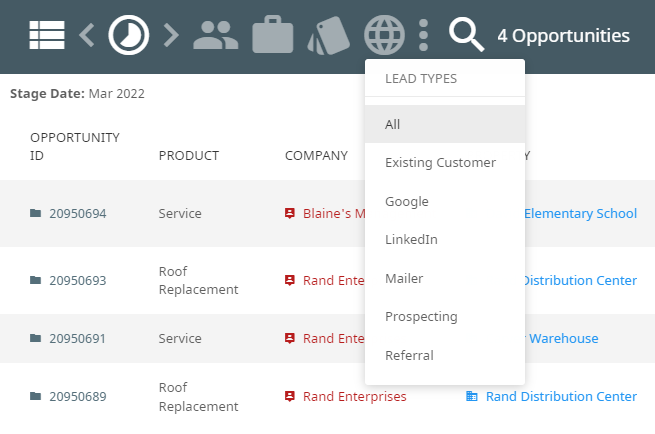Viewport: 655px width, 434px height.
Task: Click Service product in row 20950694
Action: tap(180, 213)
